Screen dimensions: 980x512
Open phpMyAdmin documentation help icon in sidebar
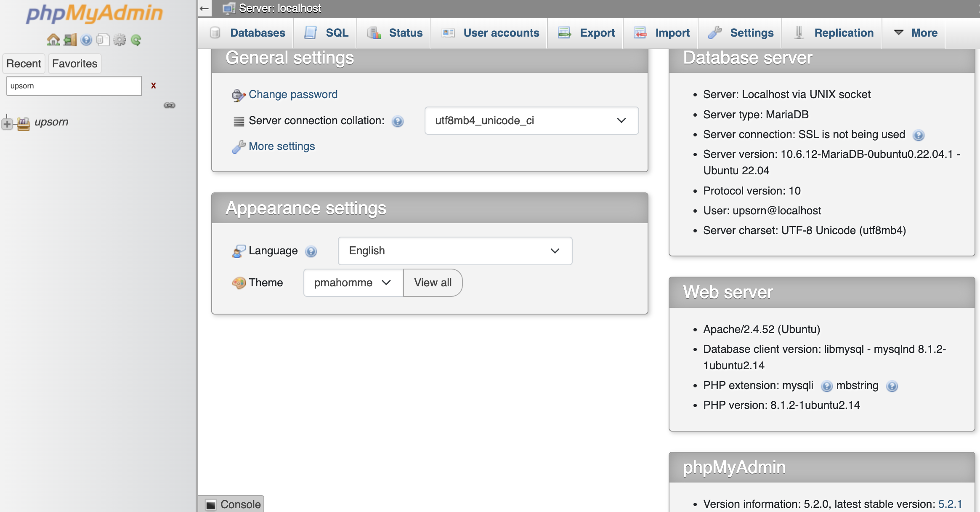click(86, 40)
